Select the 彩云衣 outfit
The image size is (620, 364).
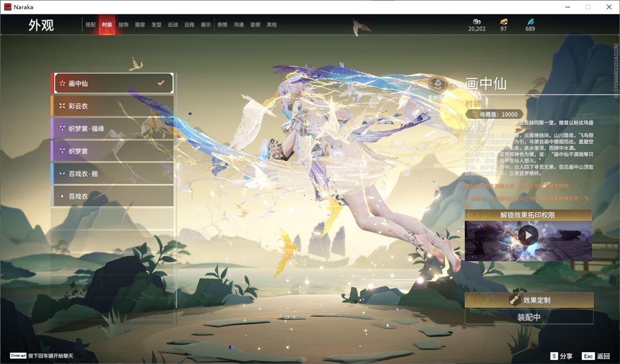click(x=113, y=106)
